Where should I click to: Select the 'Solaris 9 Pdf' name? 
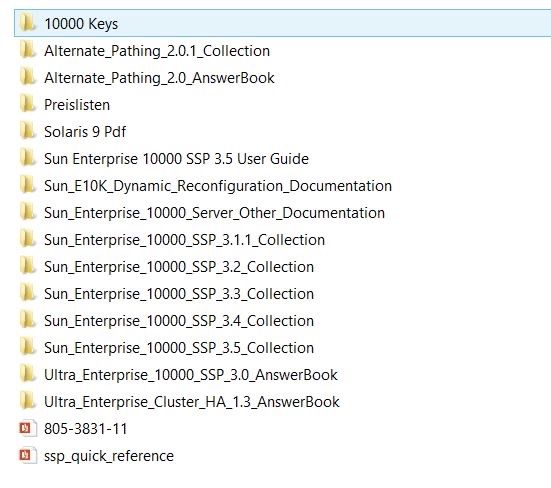click(85, 132)
